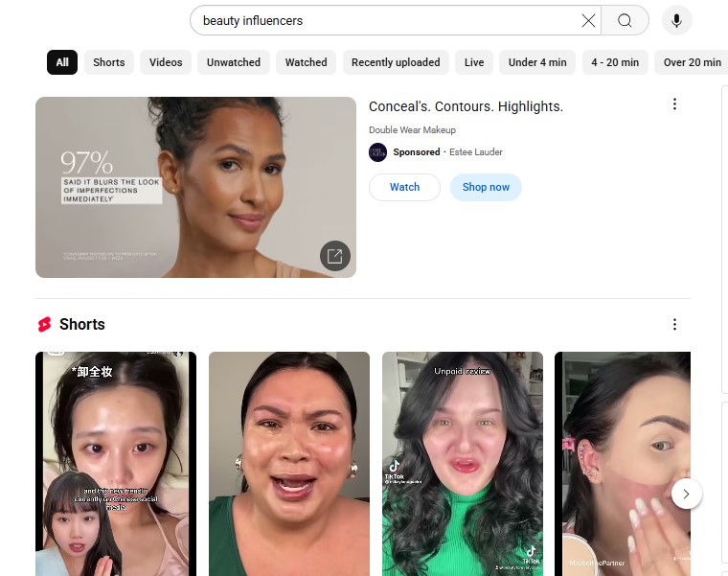Click the Shop now button
This screenshot has width=728, height=576.
click(486, 187)
